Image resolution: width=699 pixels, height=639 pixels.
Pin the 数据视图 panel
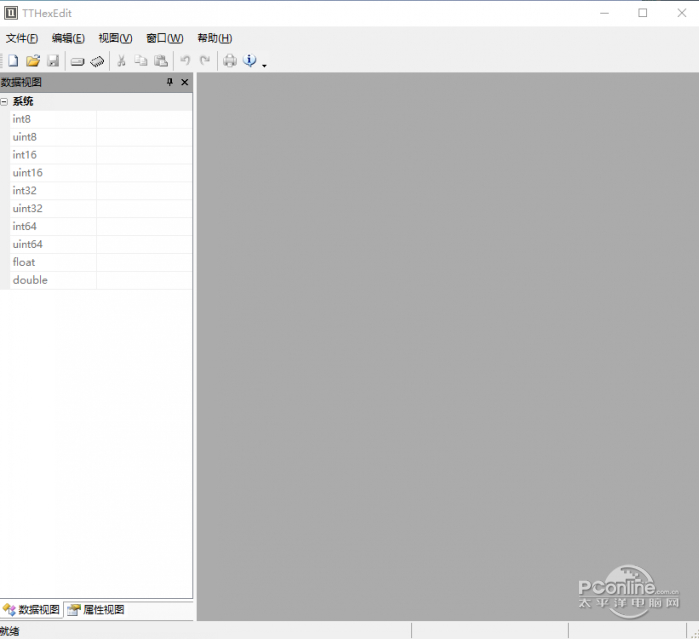coord(170,82)
